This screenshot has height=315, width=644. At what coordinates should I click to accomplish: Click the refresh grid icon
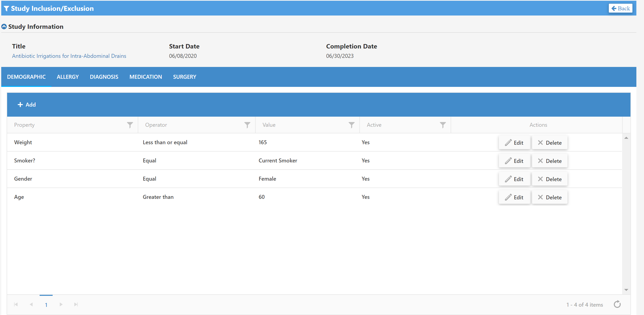(617, 304)
